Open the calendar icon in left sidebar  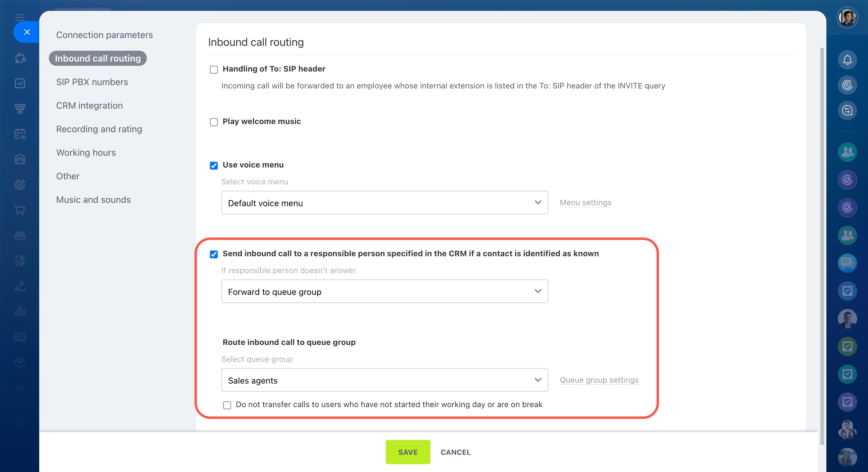click(x=20, y=134)
